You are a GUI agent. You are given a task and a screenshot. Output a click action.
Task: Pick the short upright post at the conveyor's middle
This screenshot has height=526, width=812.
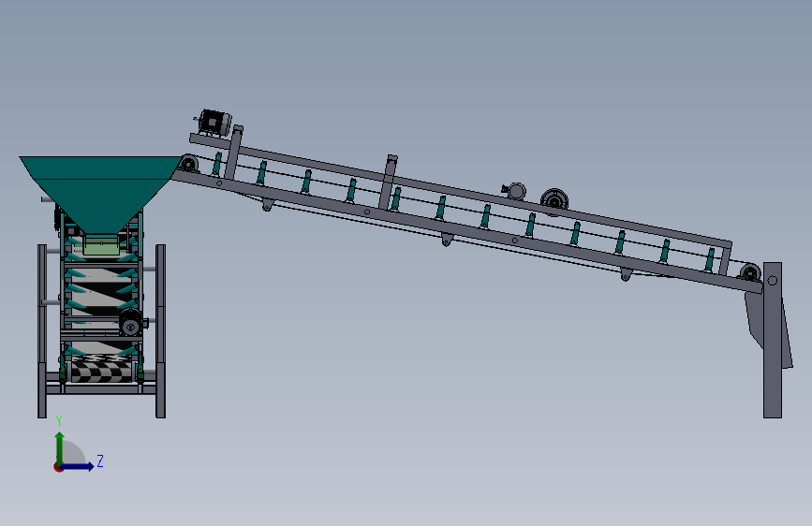point(388,182)
